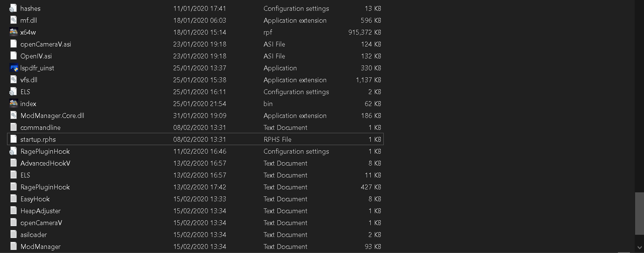Click the ELS configuration settings file name
The image size is (644, 253).
[25, 92]
